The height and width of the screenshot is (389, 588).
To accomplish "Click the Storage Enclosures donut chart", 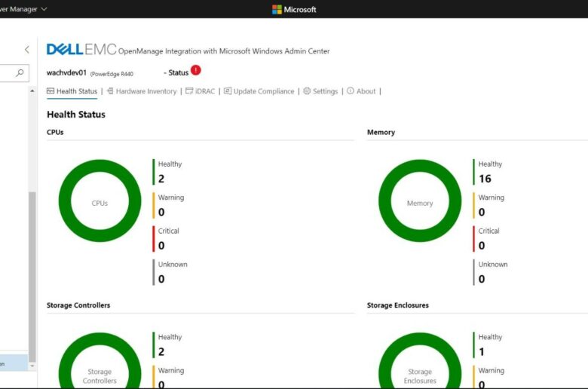I will (x=420, y=361).
